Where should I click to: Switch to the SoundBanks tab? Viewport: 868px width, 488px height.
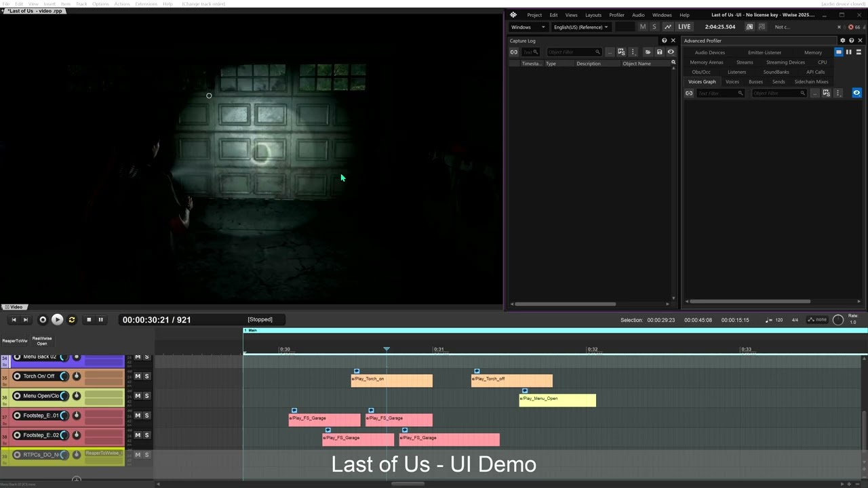pyautogui.click(x=776, y=72)
